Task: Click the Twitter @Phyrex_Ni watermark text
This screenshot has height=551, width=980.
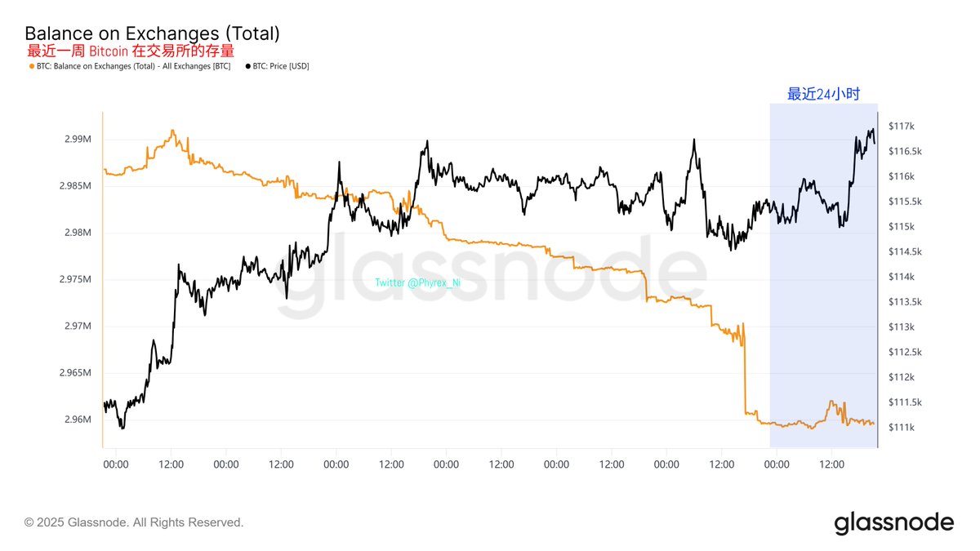Action: (417, 282)
